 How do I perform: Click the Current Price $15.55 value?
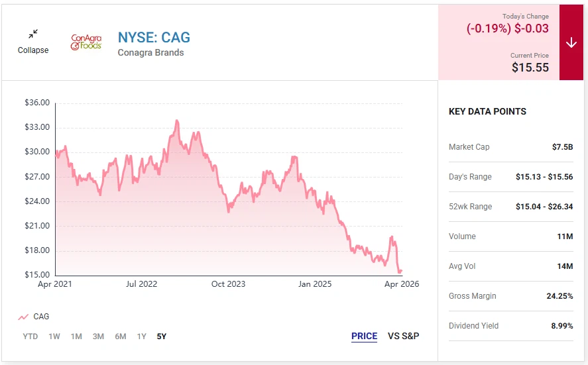pyautogui.click(x=530, y=67)
